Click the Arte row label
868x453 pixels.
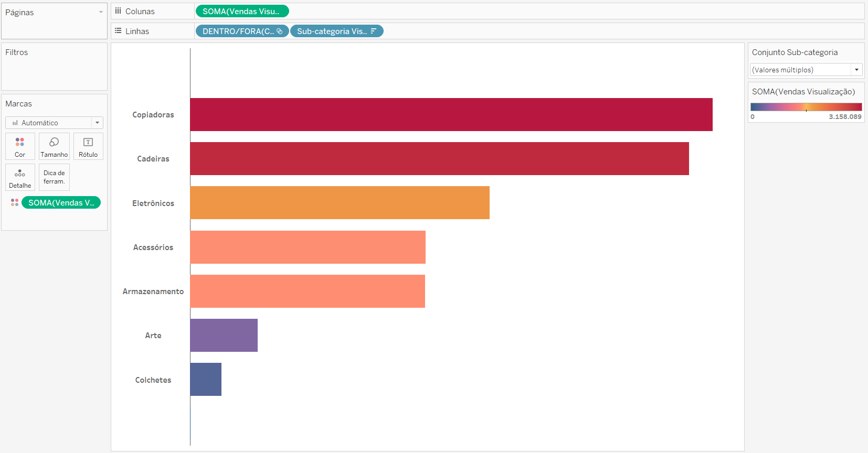pyautogui.click(x=153, y=336)
